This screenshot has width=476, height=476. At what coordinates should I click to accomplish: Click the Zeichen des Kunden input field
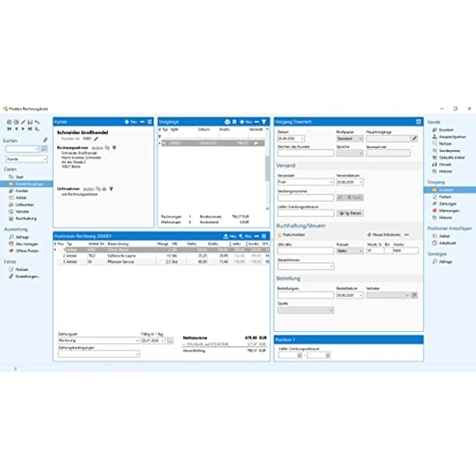point(305,153)
